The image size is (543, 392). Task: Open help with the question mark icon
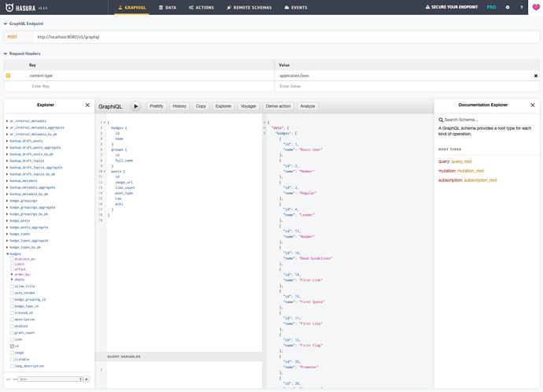pos(522,7)
